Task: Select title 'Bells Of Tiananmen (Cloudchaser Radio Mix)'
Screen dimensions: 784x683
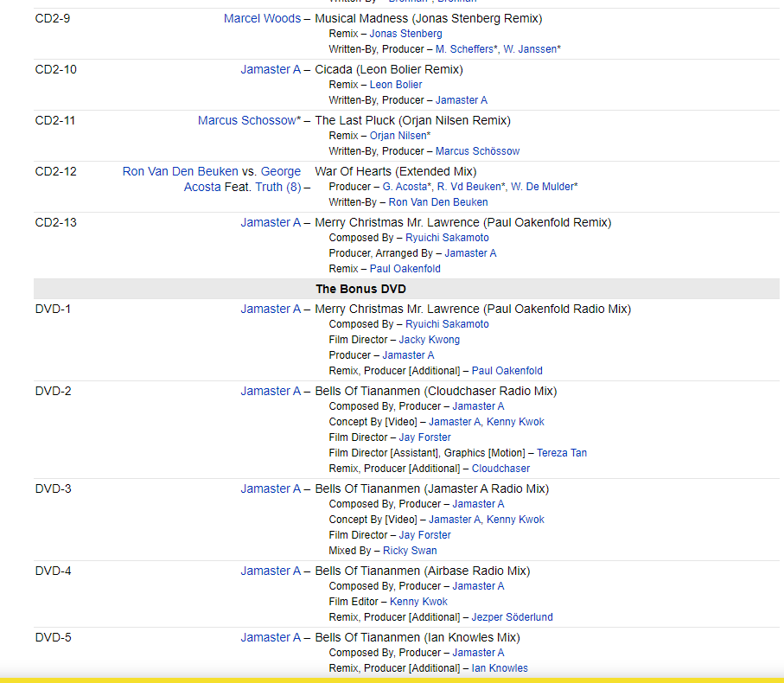Action: (x=436, y=391)
